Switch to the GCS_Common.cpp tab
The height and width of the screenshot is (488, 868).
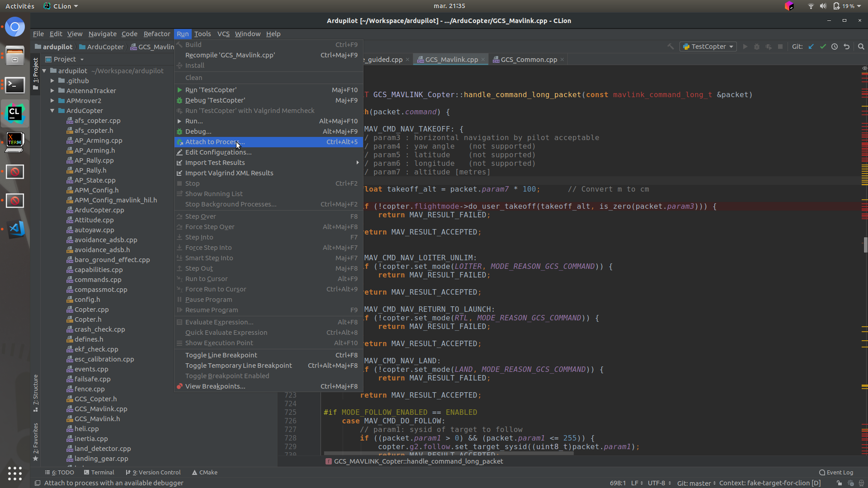pos(528,60)
